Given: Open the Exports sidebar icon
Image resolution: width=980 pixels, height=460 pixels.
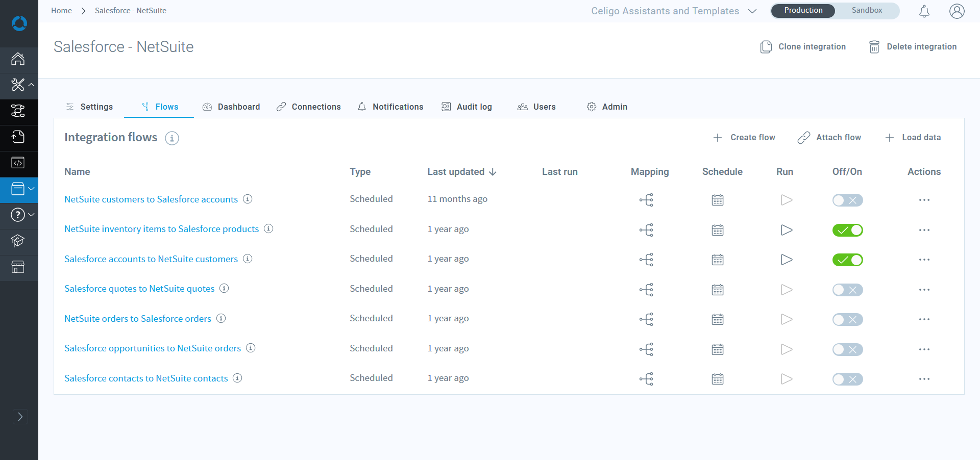Looking at the screenshot, I should point(18,137).
